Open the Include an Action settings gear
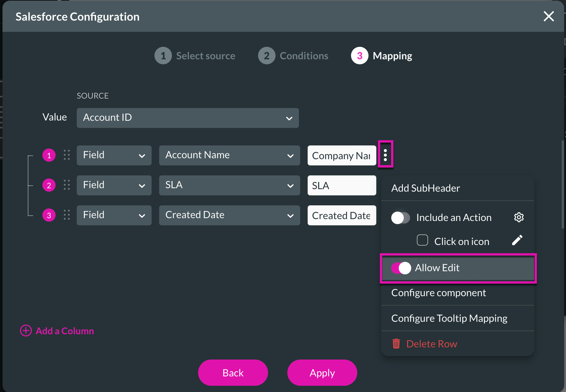Screen dimensions: 566x392 click(x=519, y=217)
